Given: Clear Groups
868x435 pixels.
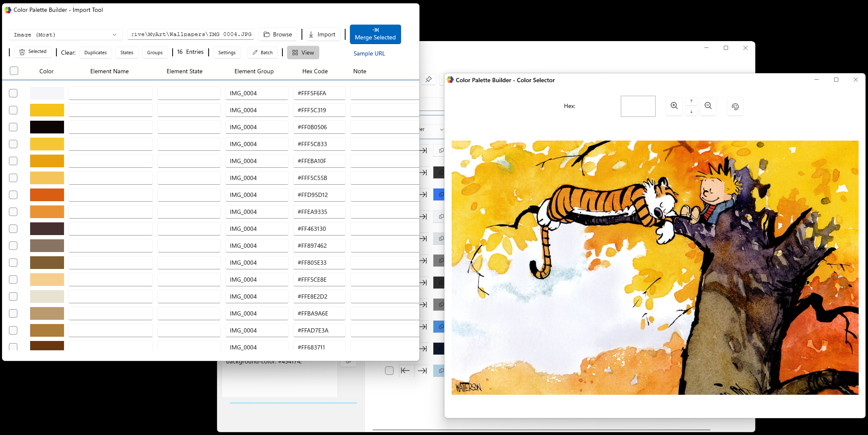Looking at the screenshot, I should 155,53.
